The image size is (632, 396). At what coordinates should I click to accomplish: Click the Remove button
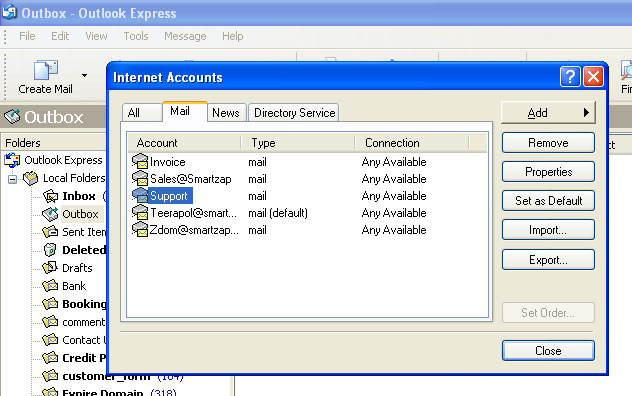(x=548, y=143)
